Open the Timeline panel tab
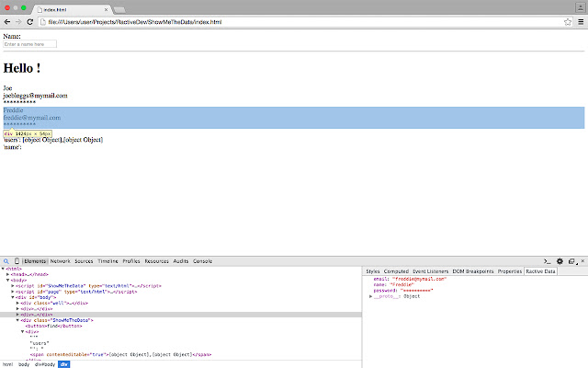The image size is (588, 368). [x=107, y=261]
